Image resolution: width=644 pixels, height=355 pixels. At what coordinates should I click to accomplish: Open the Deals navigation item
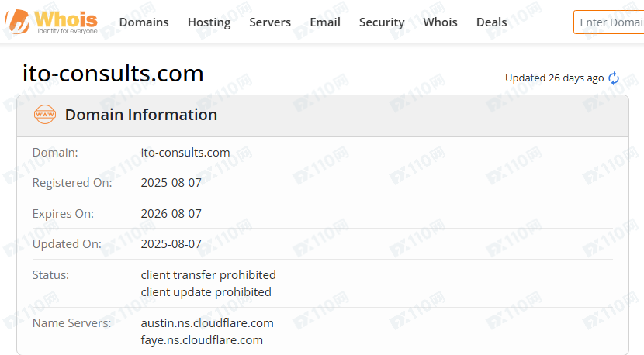tap(491, 22)
